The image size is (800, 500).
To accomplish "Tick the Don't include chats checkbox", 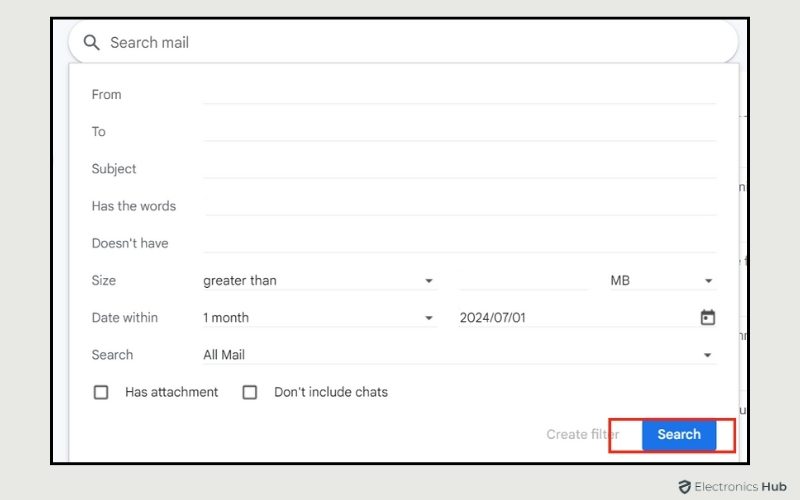I will (250, 392).
